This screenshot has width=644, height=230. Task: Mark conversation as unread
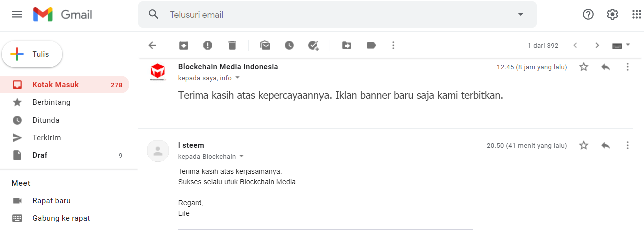coord(265,45)
